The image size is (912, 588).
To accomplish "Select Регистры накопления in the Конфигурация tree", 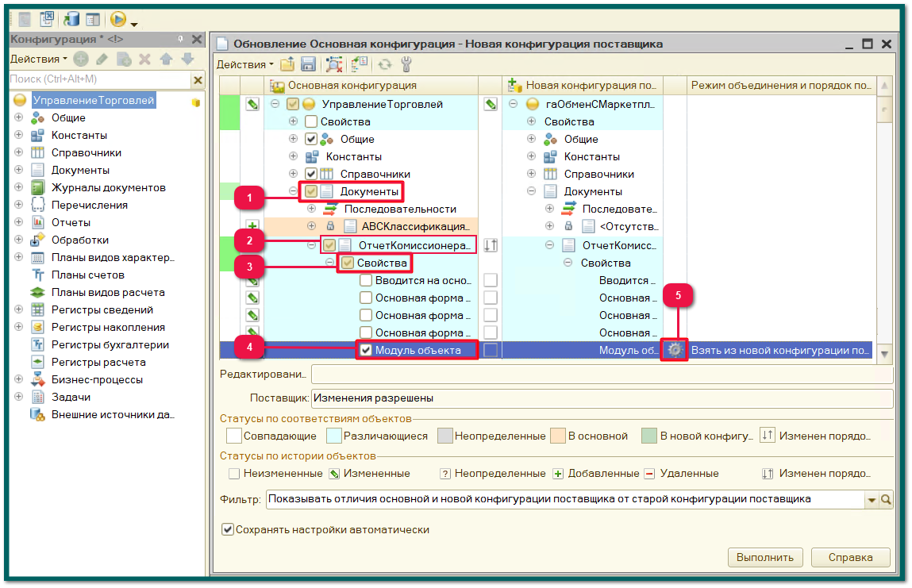I will coord(108,327).
